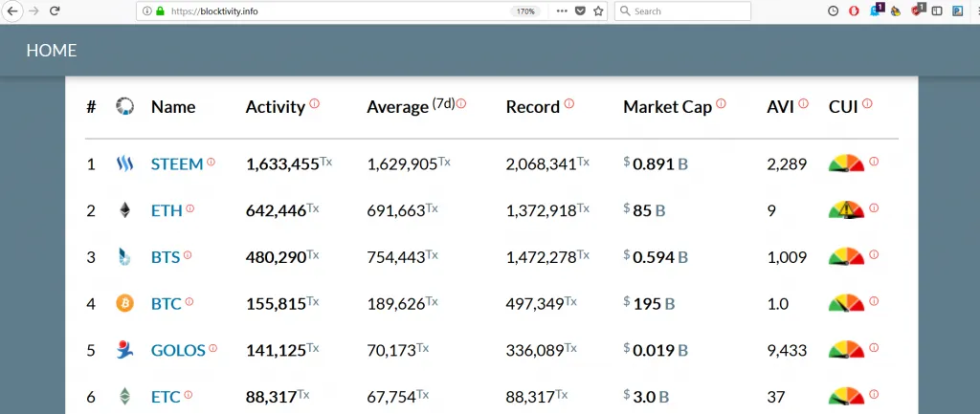Image resolution: width=980 pixels, height=414 pixels.
Task: Click the orange Bitcoin logo
Action: point(125,303)
